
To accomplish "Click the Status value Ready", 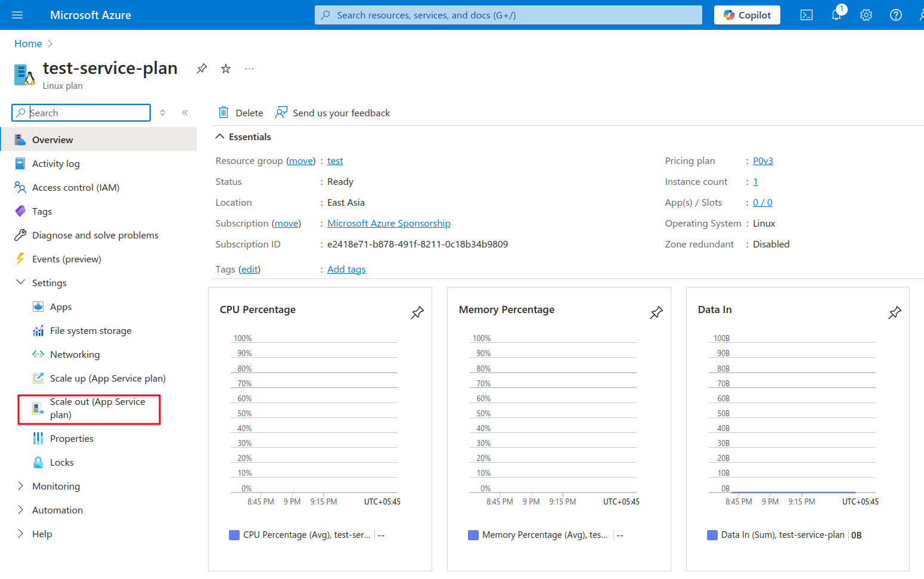I will tap(340, 182).
